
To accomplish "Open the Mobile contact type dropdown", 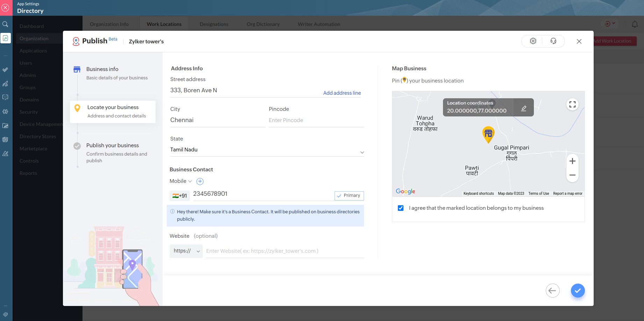I will tap(181, 181).
